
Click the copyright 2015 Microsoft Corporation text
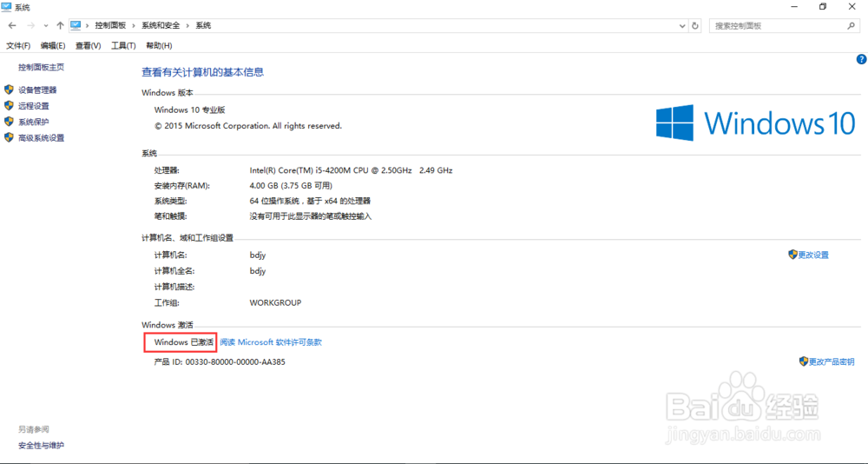(x=248, y=126)
